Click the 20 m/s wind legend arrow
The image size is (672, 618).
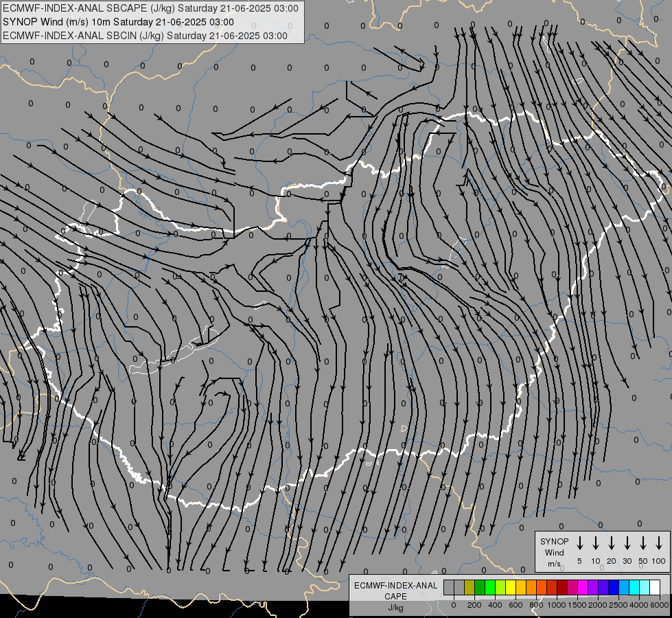[612, 543]
